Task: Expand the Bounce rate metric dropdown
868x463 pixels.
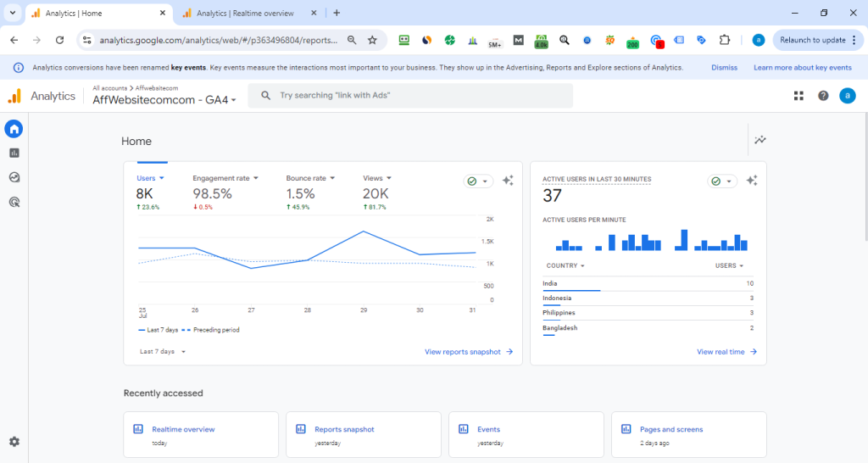Action: point(310,178)
